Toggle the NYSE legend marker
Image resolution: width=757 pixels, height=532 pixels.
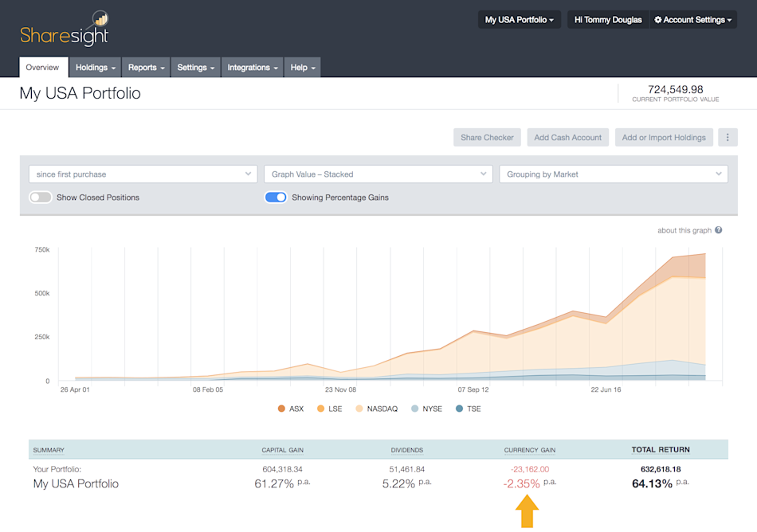click(414, 409)
